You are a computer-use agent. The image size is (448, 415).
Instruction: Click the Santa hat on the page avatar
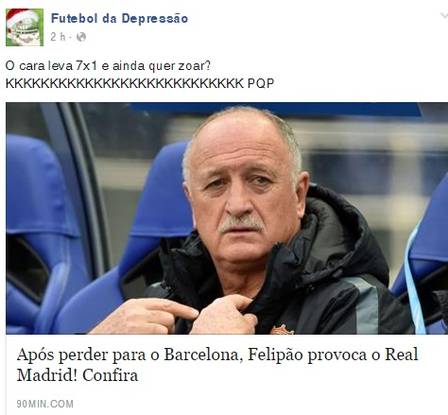pyautogui.click(x=20, y=18)
